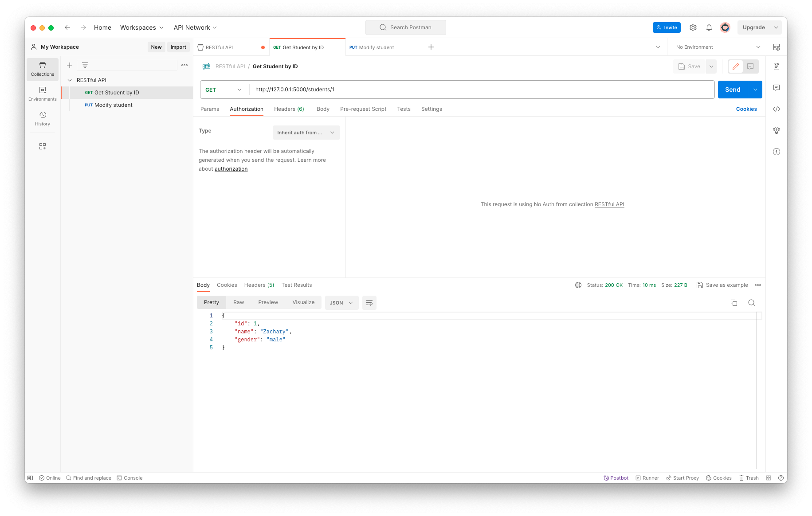Switch to the request Headers (6) tab

pyautogui.click(x=289, y=109)
